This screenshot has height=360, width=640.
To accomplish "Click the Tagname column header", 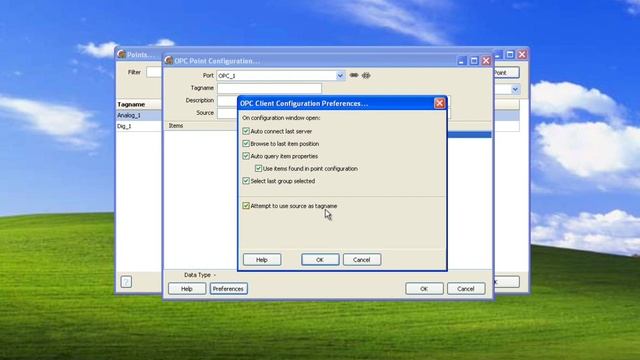I will point(138,104).
